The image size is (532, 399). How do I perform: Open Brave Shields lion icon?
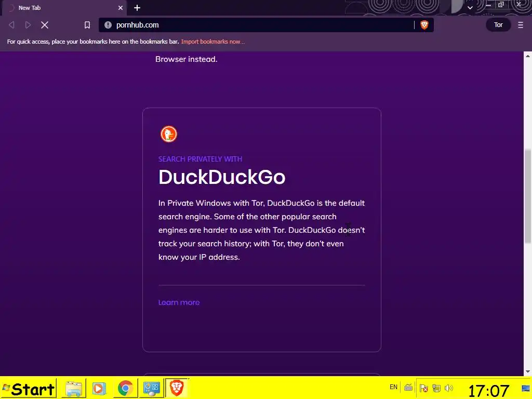tap(424, 25)
